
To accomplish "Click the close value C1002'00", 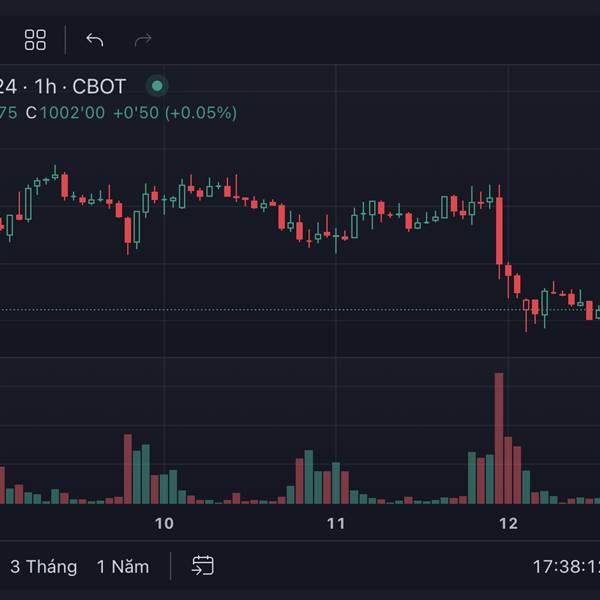I will 65,113.
